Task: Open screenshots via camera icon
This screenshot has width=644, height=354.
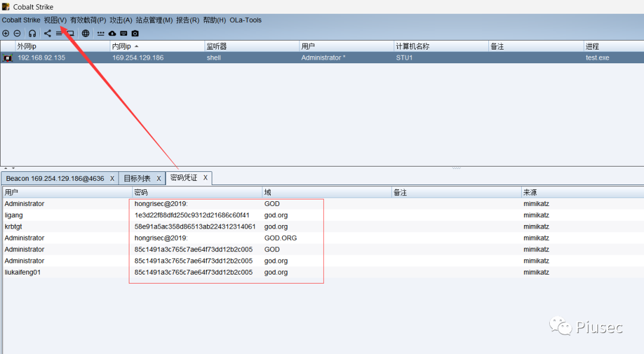Action: click(135, 33)
